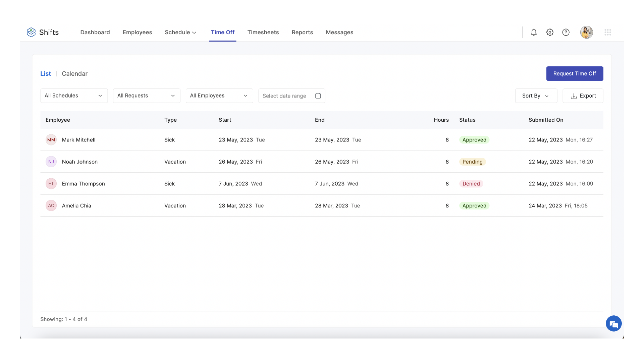The height and width of the screenshot is (362, 644).
Task: Open the calendar icon in date range picker
Action: [318, 96]
